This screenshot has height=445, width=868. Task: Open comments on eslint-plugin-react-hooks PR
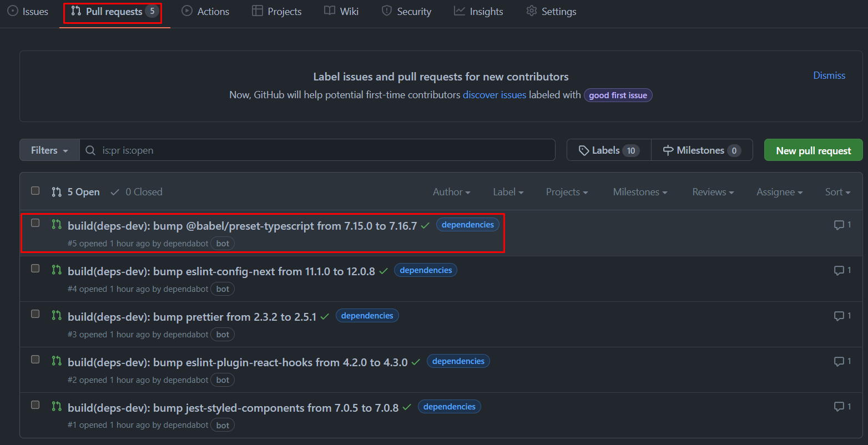click(842, 361)
